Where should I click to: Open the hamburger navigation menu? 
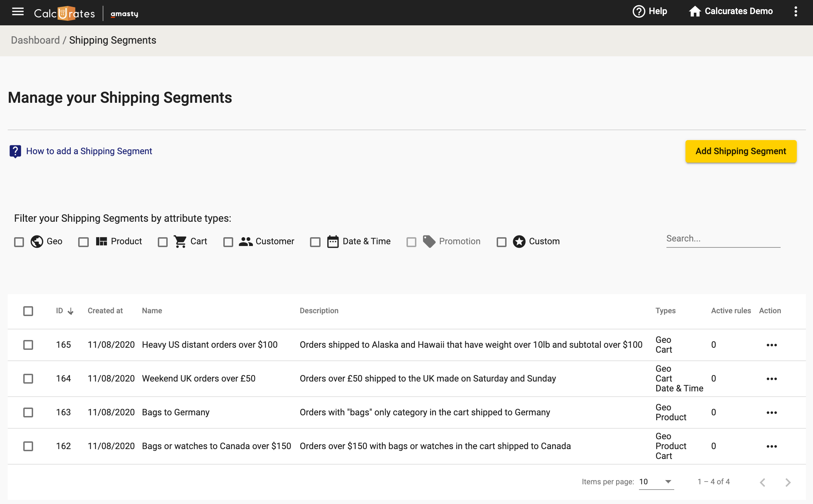(x=18, y=12)
